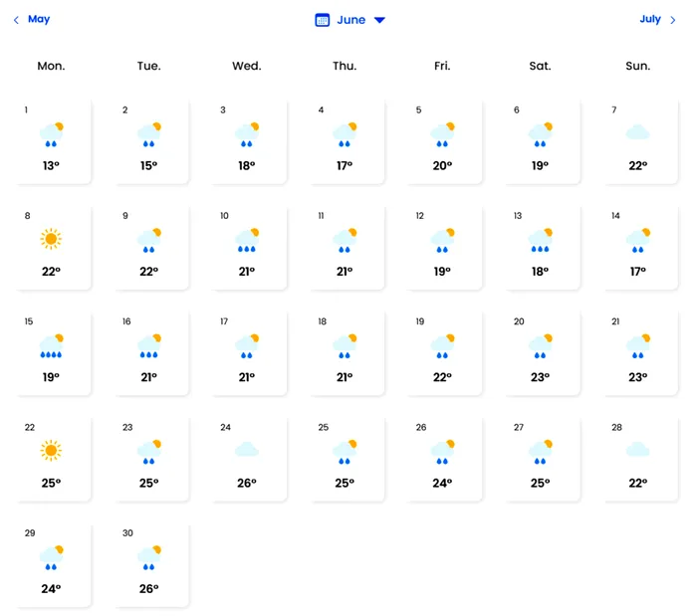
Task: Select the rain icon on June 30
Action: (149, 558)
